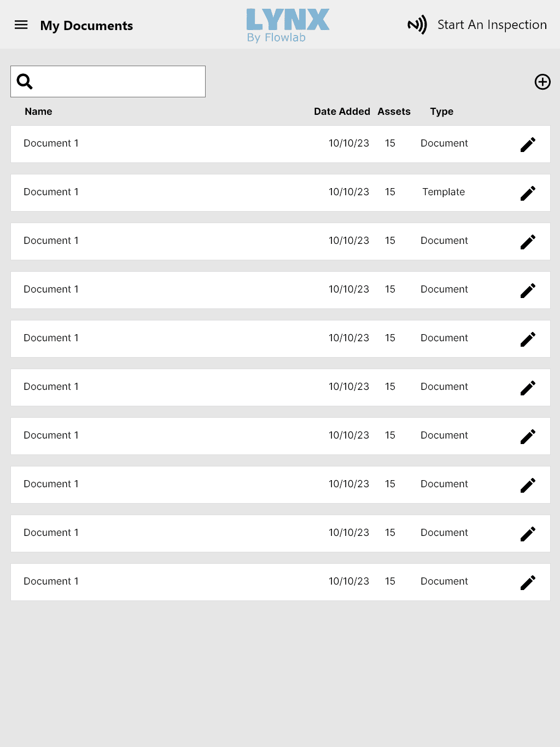Edit the third document row

[528, 242]
